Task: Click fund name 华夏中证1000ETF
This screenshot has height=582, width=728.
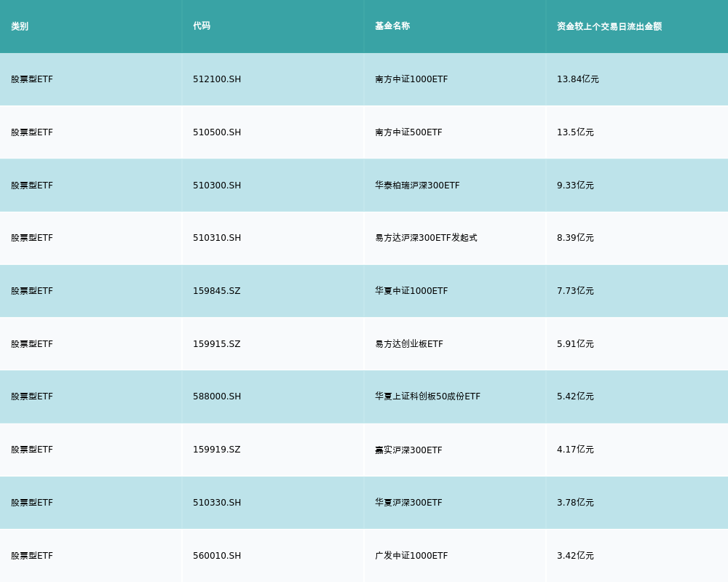Action: 411,290
